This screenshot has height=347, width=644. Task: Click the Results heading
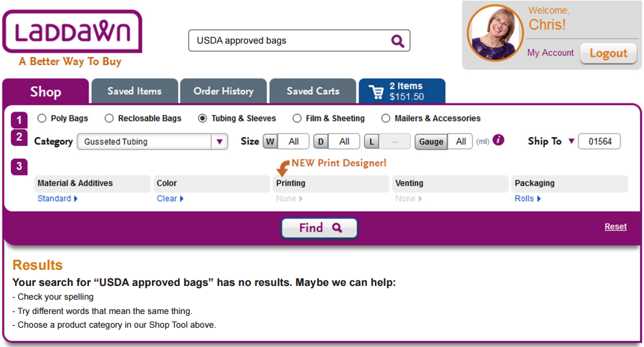(x=37, y=265)
